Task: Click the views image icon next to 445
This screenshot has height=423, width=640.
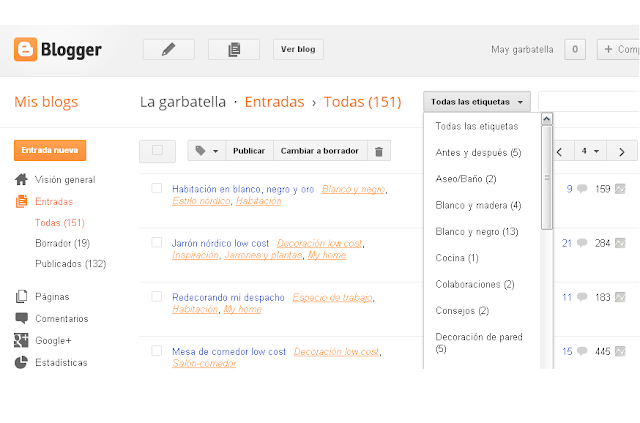Action: point(620,351)
